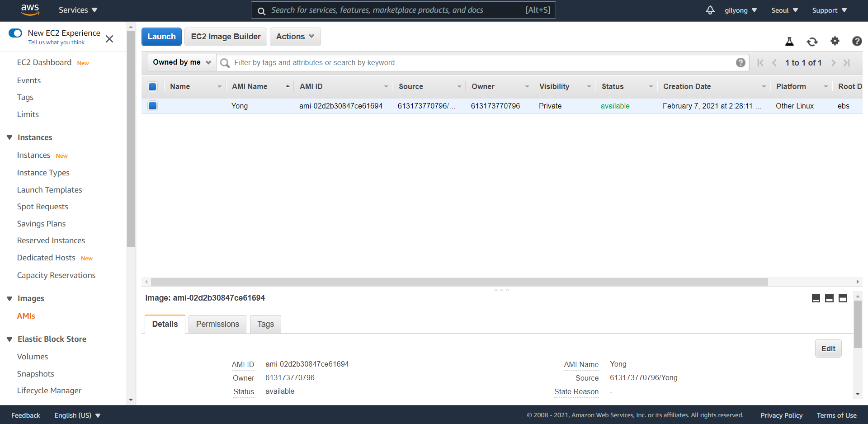The height and width of the screenshot is (424, 868).
Task: Go to previous results page
Action: 774,63
